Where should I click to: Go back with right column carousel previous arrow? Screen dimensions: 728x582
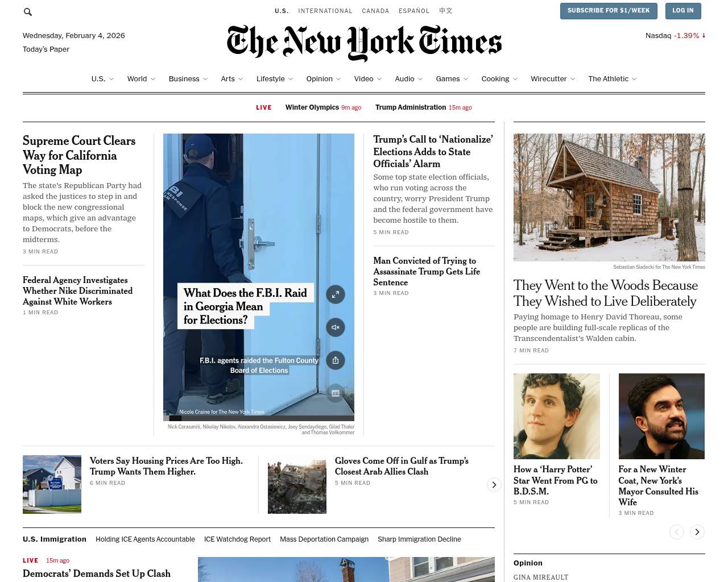(676, 532)
